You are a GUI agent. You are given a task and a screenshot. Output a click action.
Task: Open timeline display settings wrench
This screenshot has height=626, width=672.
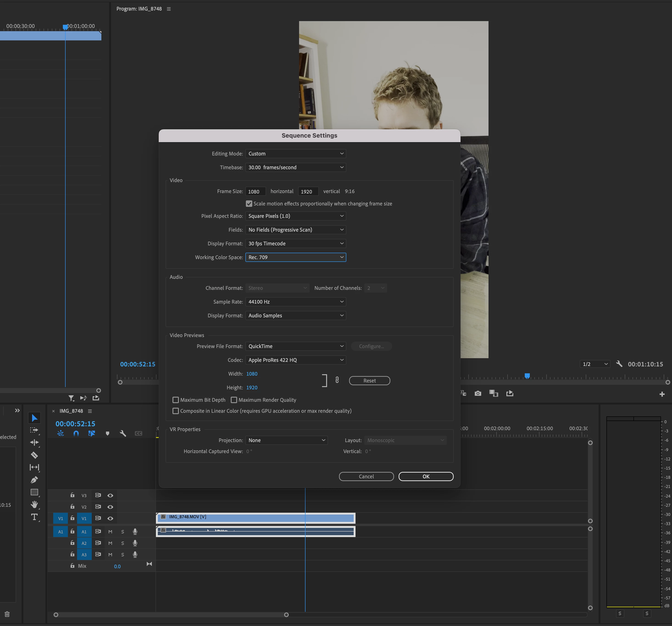point(123,433)
